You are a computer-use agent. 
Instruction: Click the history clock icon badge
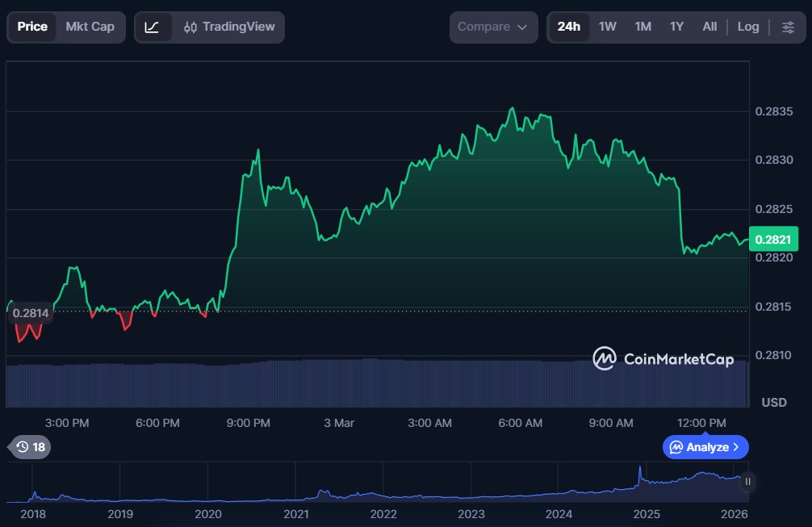(30, 447)
